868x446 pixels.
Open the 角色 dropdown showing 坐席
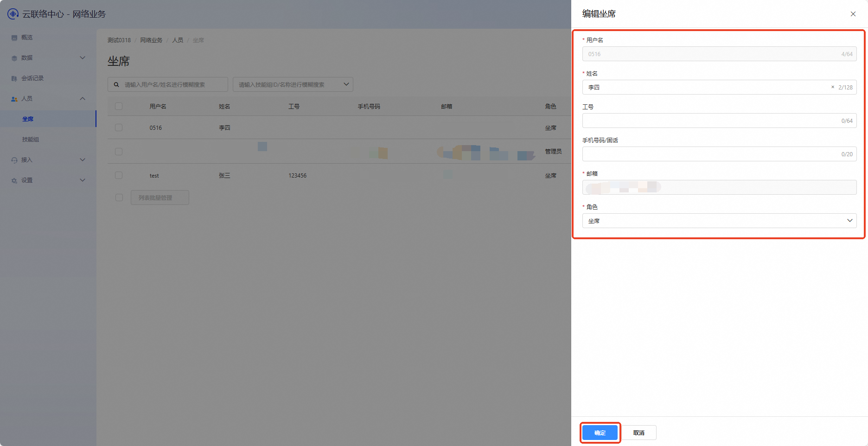pyautogui.click(x=719, y=221)
